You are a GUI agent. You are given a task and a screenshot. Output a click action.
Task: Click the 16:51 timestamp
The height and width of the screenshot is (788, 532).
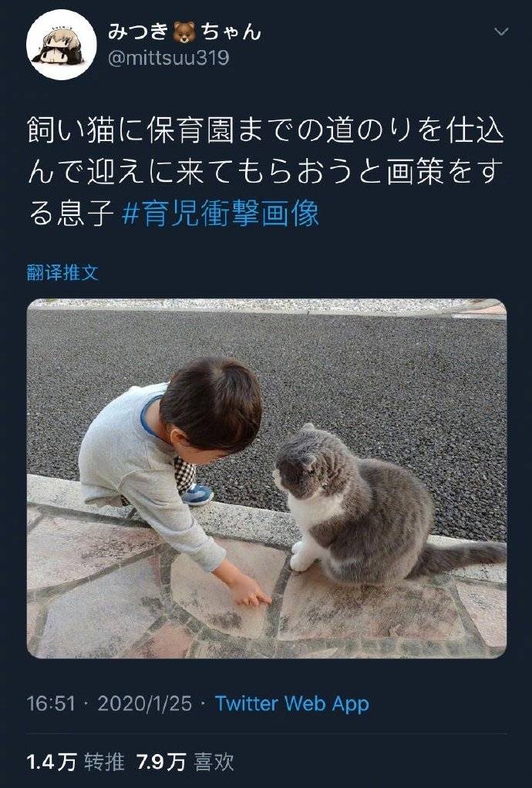[x=51, y=703]
